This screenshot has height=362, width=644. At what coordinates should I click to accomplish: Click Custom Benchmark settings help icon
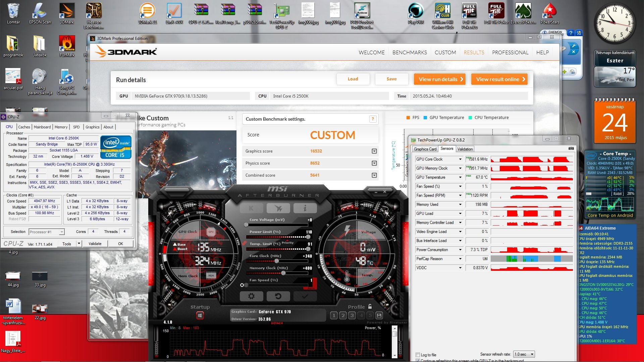point(373,119)
